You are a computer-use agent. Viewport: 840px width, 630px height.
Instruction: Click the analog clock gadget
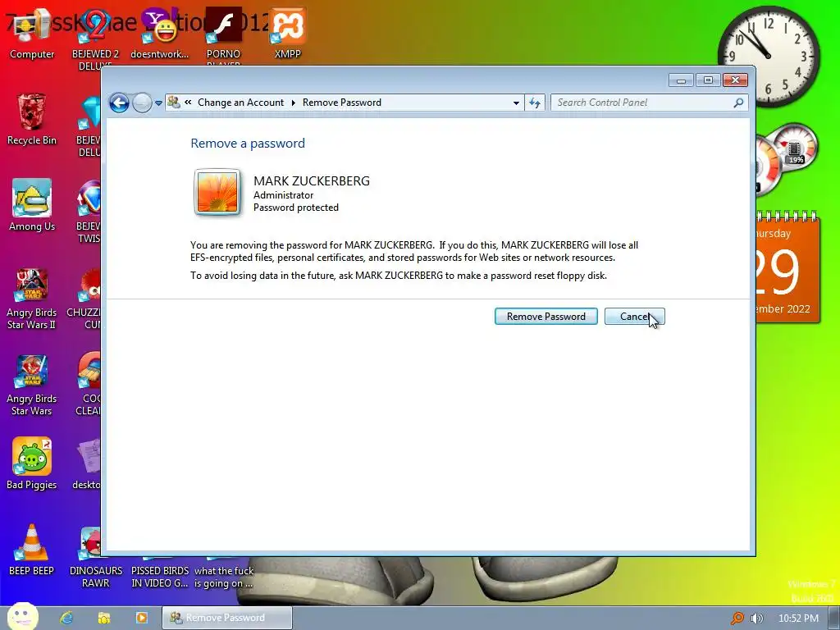tap(769, 57)
